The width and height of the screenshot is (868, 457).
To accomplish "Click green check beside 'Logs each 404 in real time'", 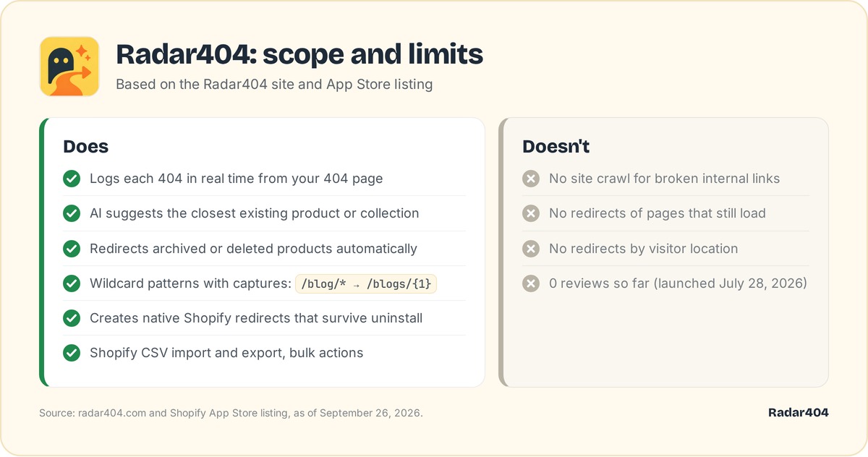I will pyautogui.click(x=72, y=179).
